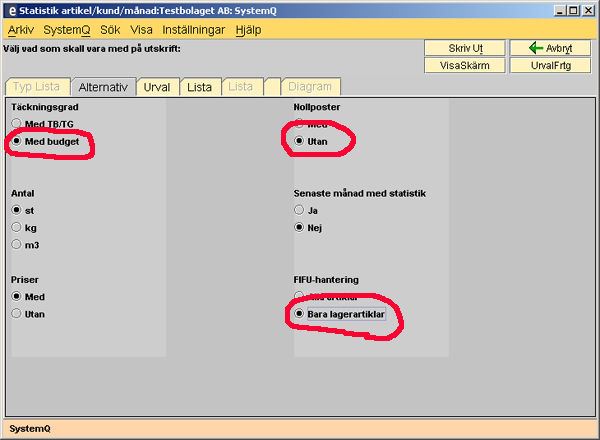Image resolution: width=600 pixels, height=440 pixels.
Task: Select Bara lagerartiklar radio button
Action: pyautogui.click(x=299, y=314)
